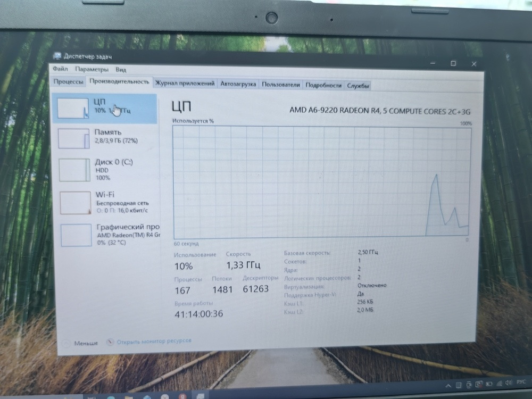The image size is (532, 399).
Task: Open Открыть монитор ресурсов link
Action: pyautogui.click(x=150, y=340)
